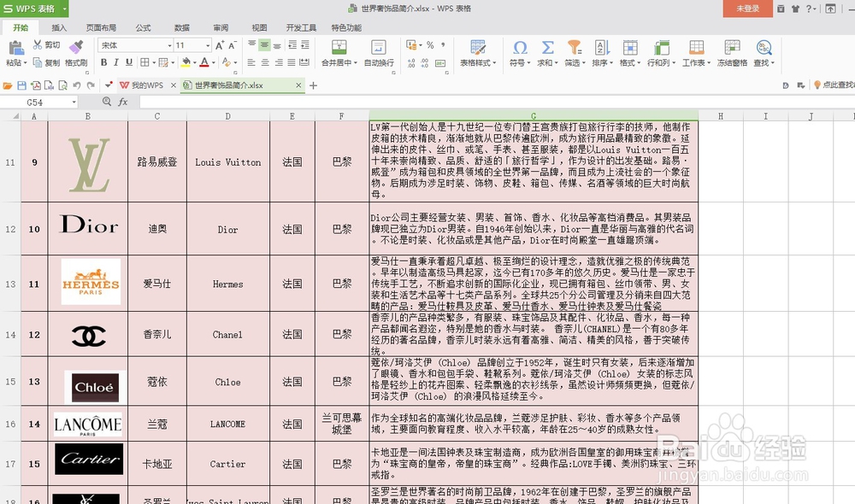Click Freeze Panes (冻结窗格)
The width and height of the screenshot is (855, 504).
pyautogui.click(x=733, y=53)
